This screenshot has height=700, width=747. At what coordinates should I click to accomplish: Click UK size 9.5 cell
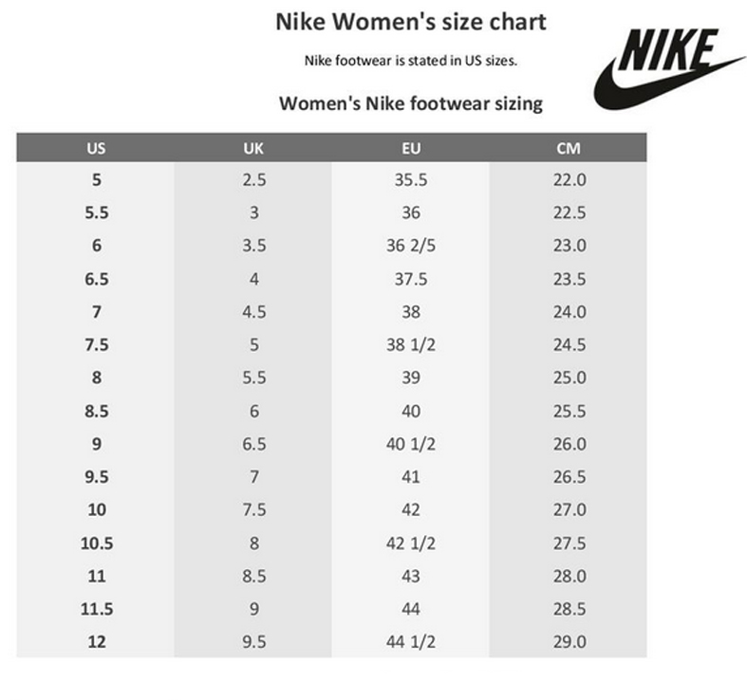[x=253, y=641]
